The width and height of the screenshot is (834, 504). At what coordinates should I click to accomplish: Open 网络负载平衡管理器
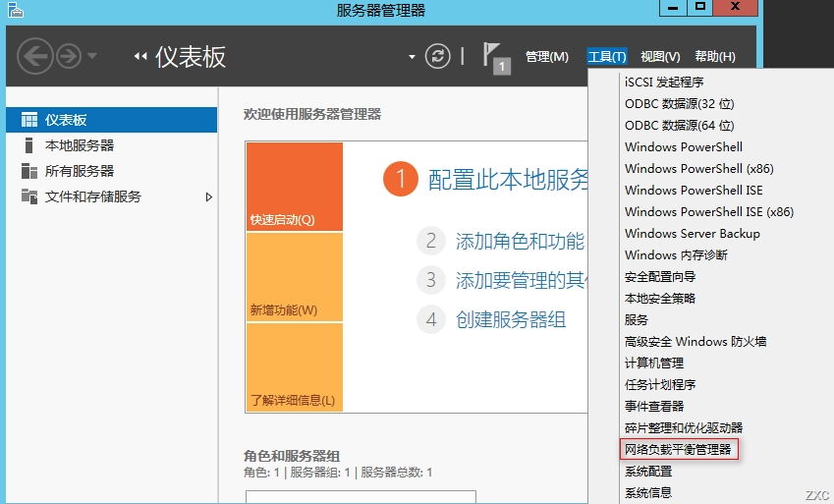(x=678, y=449)
